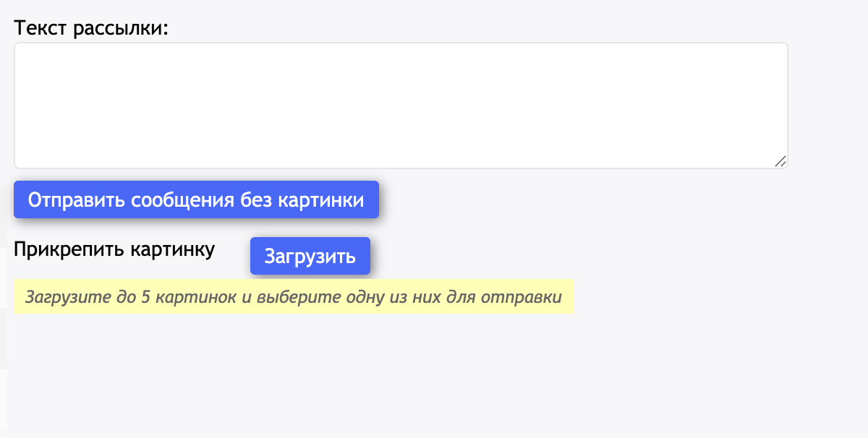
Task: Upload a picture with the Загрузить button
Action: (x=310, y=256)
